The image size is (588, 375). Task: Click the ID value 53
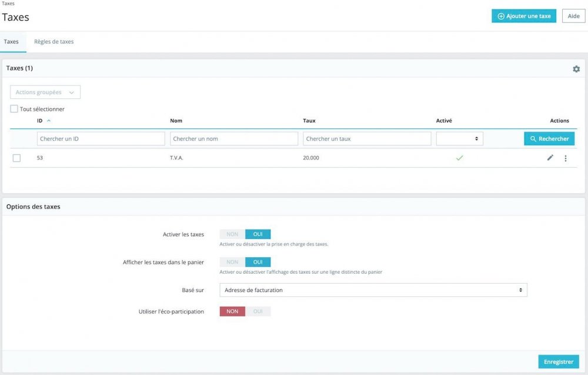(x=40, y=158)
